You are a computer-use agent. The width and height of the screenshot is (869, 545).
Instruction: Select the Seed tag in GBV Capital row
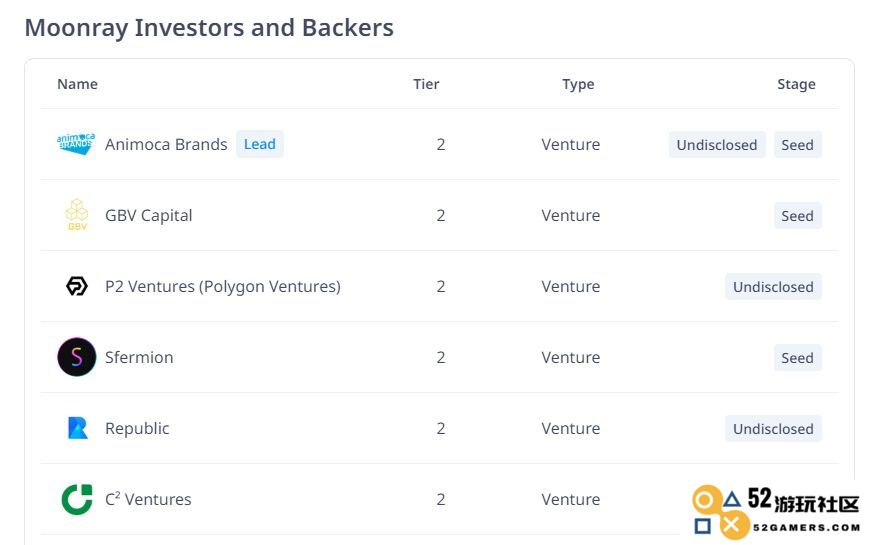click(798, 216)
